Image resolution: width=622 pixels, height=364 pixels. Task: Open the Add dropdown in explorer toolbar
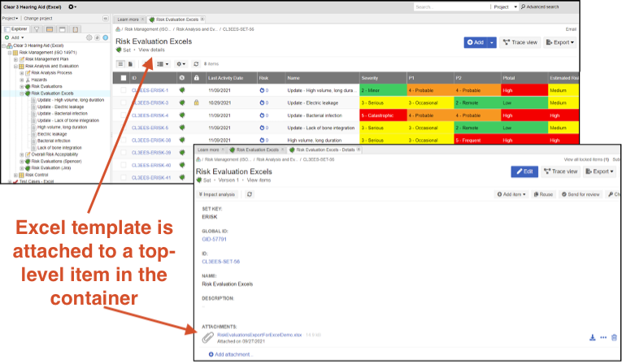coord(15,37)
